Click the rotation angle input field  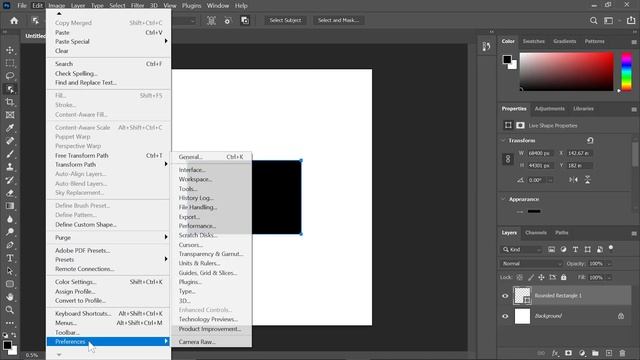tap(538, 180)
